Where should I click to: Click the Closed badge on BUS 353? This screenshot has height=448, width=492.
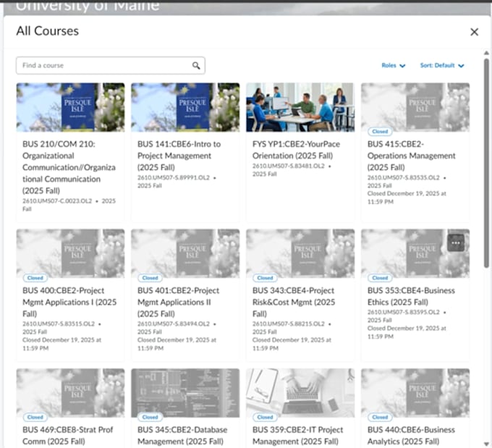pyautogui.click(x=380, y=277)
